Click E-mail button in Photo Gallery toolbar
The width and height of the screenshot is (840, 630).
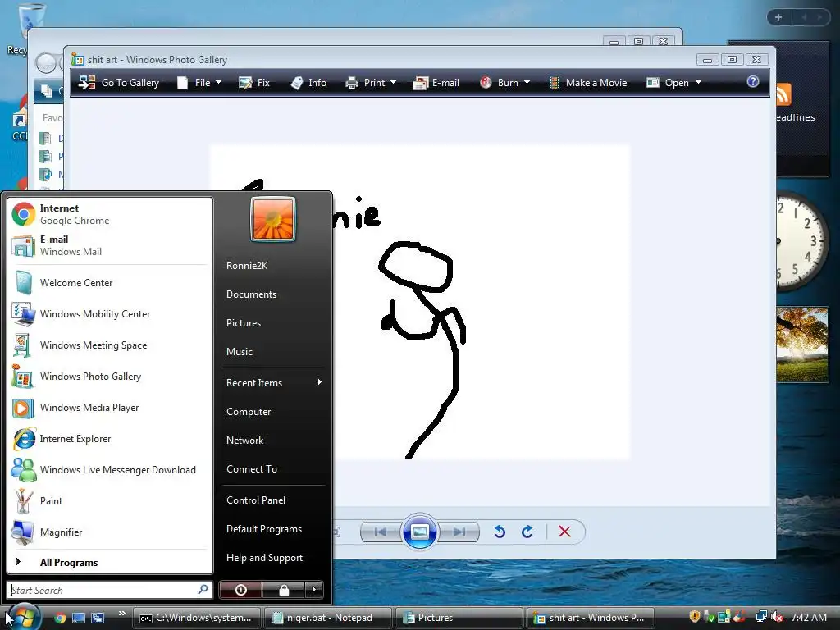pos(436,83)
